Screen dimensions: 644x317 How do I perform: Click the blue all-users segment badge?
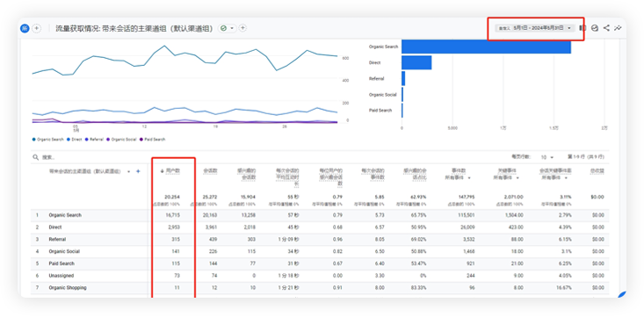coord(25,28)
